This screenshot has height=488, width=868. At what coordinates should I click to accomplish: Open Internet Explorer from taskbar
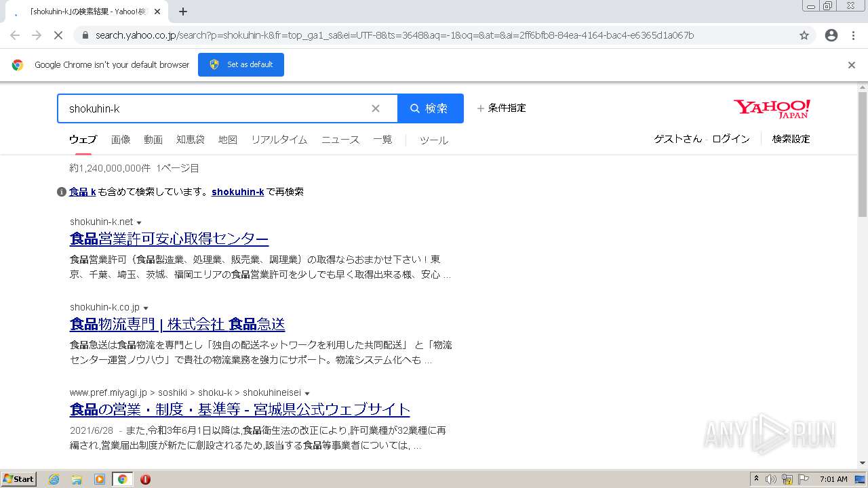point(54,479)
